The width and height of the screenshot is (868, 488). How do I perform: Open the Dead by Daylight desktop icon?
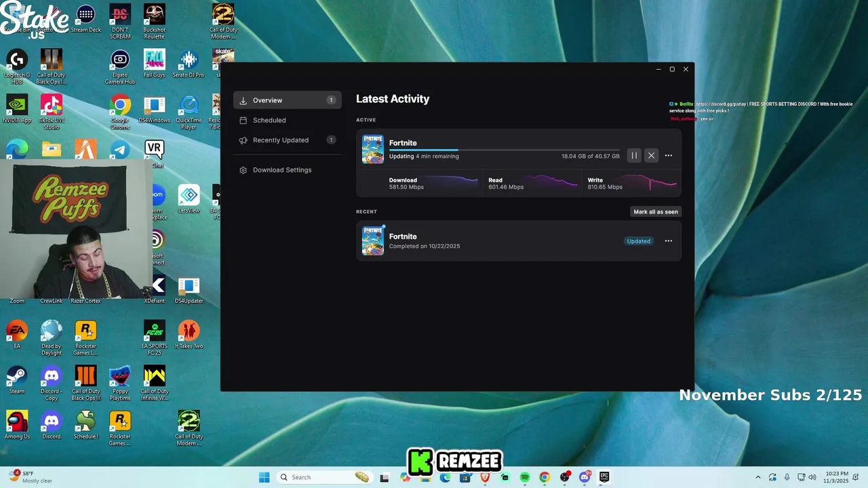click(52, 338)
